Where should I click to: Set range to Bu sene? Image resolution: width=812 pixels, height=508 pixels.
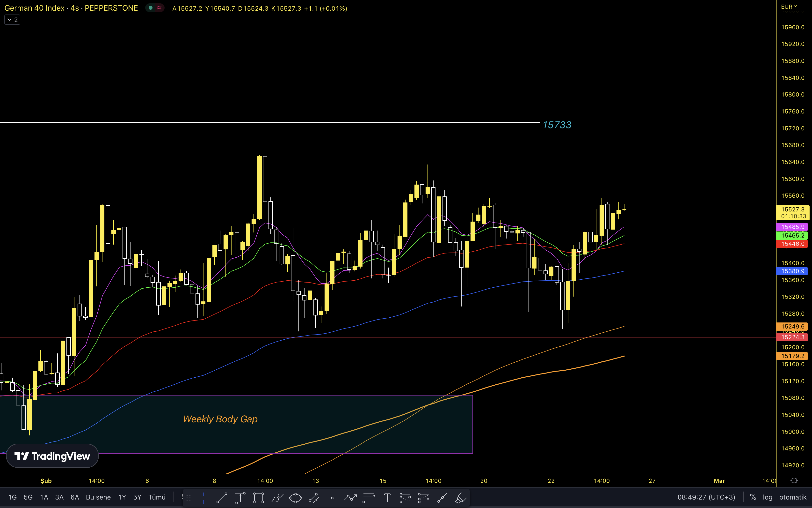(x=98, y=497)
